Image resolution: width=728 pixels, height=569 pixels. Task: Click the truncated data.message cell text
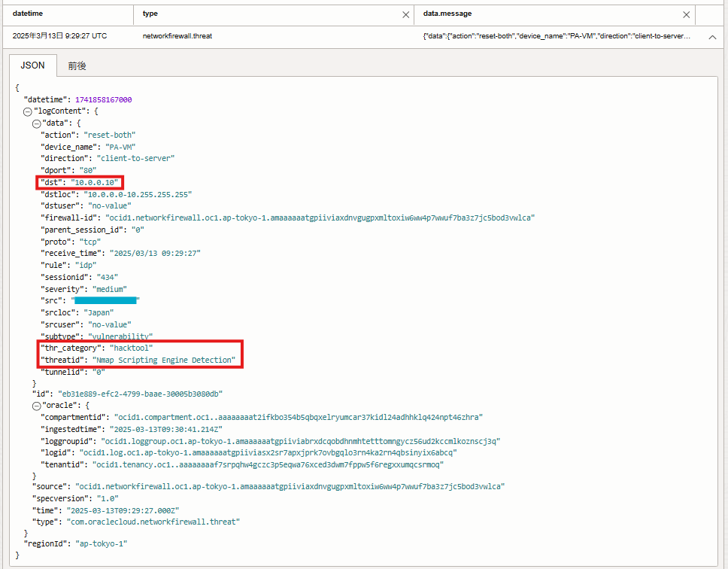[x=557, y=36]
